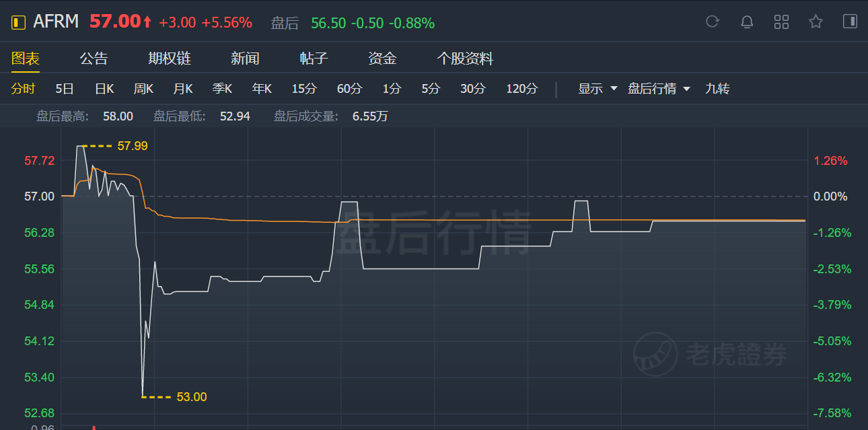Click the after-hours price 56.50
The width and height of the screenshot is (868, 430).
[328, 23]
